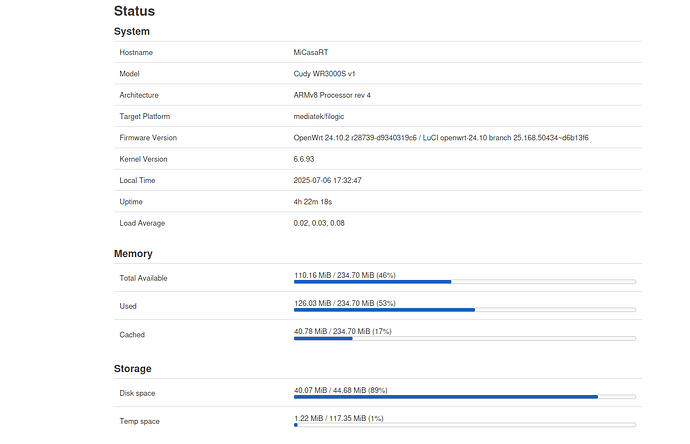Click the Disk space progress bar
The image size is (690, 444).
tap(465, 397)
